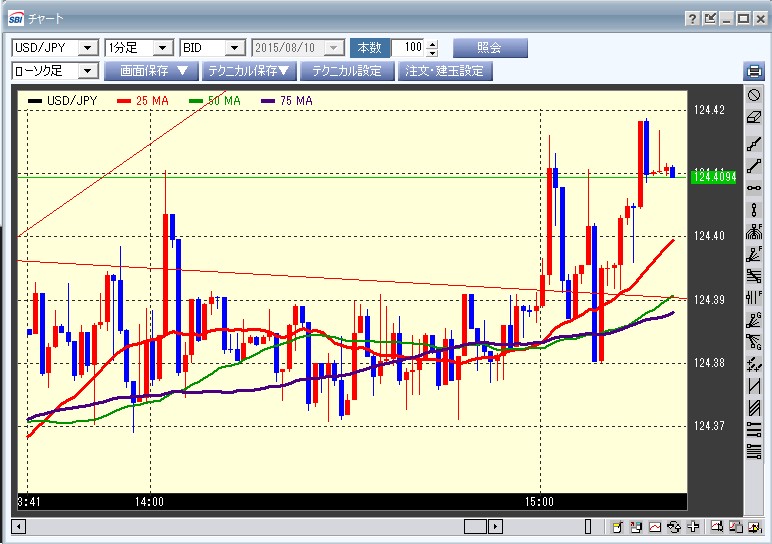This screenshot has height=544, width=772.
Task: Click the 124.37 price axis label
Action: 709,426
